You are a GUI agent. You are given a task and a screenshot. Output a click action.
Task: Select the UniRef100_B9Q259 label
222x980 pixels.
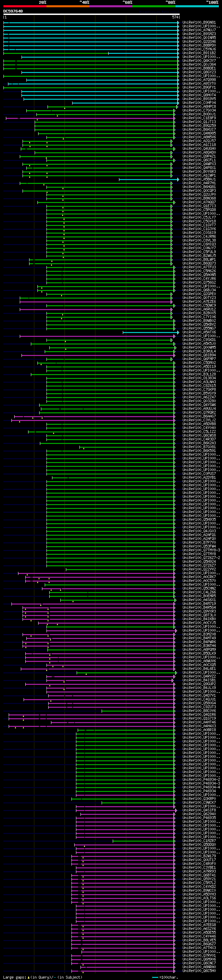tap(199, 125)
